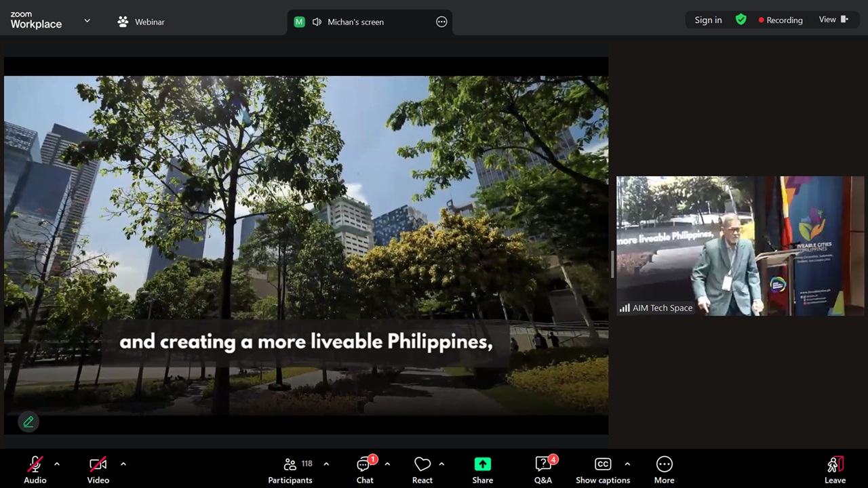The image size is (868, 488).
Task: Click the green encryption shield icon
Action: (x=741, y=20)
